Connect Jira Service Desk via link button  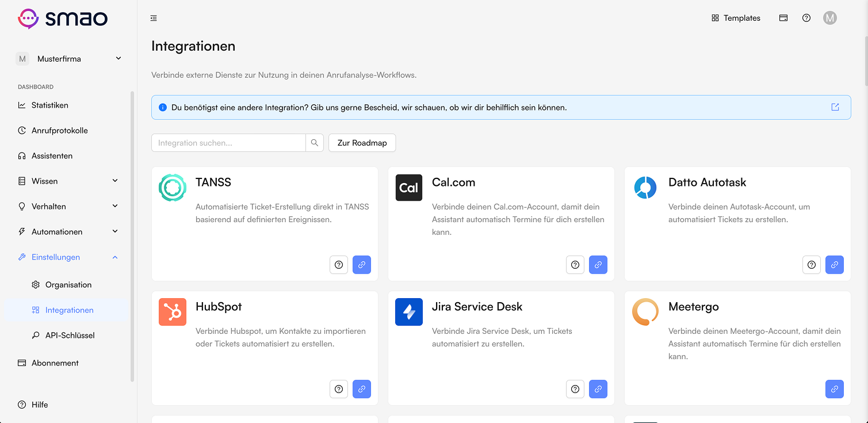click(598, 389)
